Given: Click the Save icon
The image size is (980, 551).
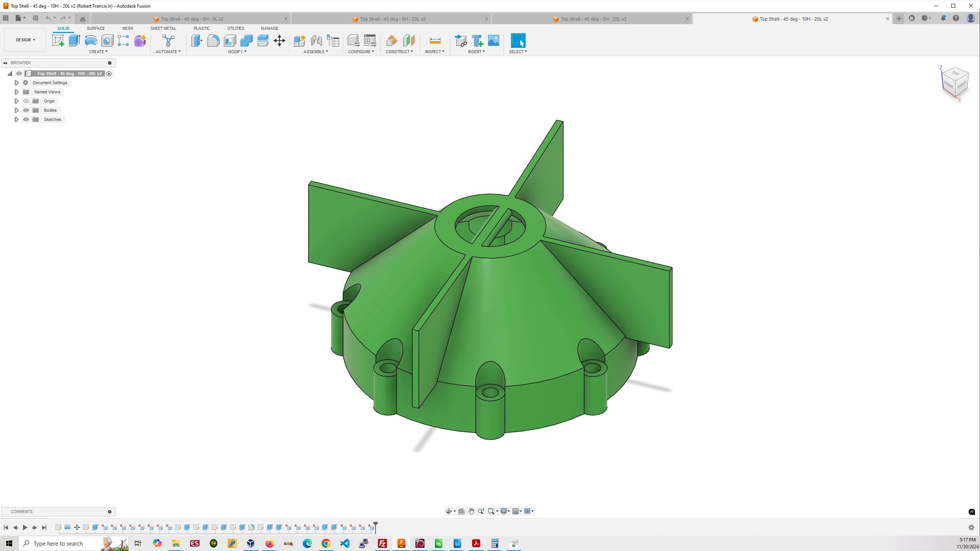Looking at the screenshot, I should point(36,18).
